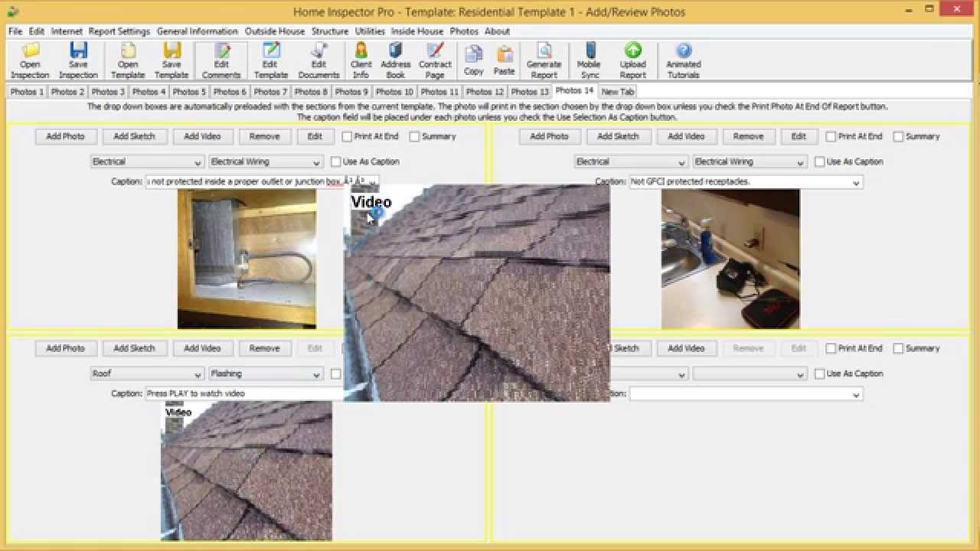Viewport: 980px width, 551px height.
Task: Open the New Tab tab
Action: [617, 92]
